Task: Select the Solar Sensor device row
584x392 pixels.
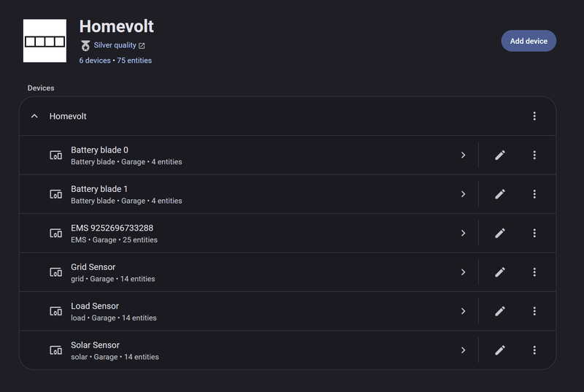Action: pyautogui.click(x=249, y=350)
